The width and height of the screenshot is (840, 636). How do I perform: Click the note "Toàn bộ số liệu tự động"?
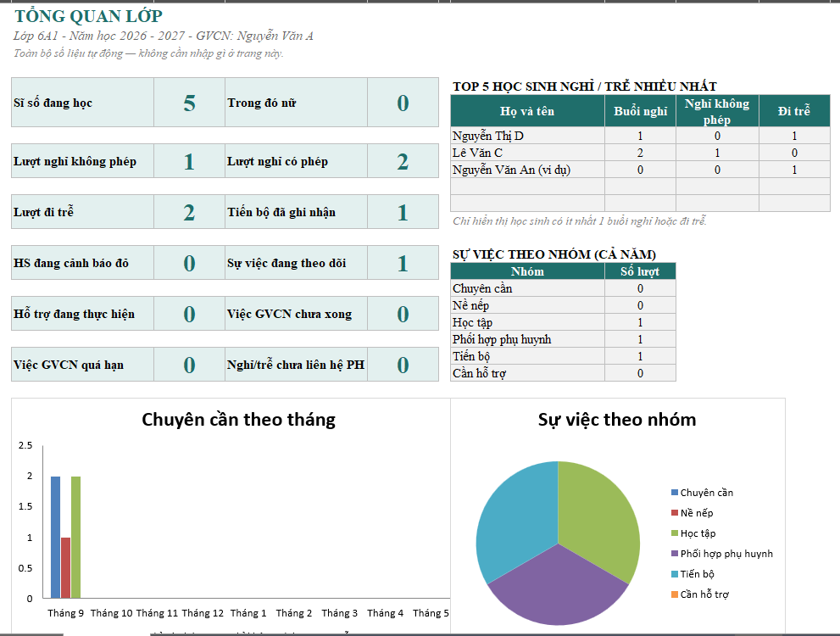coord(148,53)
